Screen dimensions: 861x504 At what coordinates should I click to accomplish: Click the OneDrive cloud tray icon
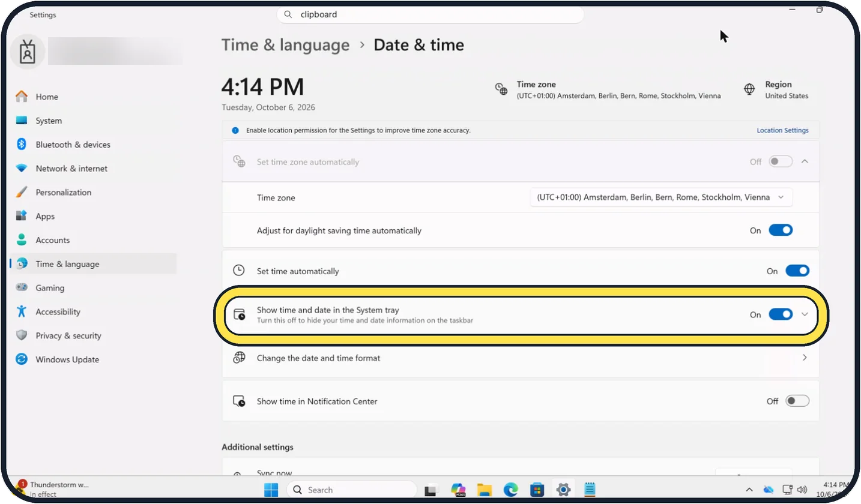(x=769, y=490)
